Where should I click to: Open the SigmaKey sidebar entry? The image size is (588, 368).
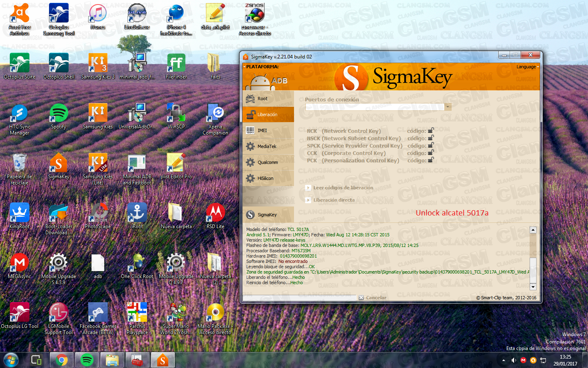[x=268, y=215]
